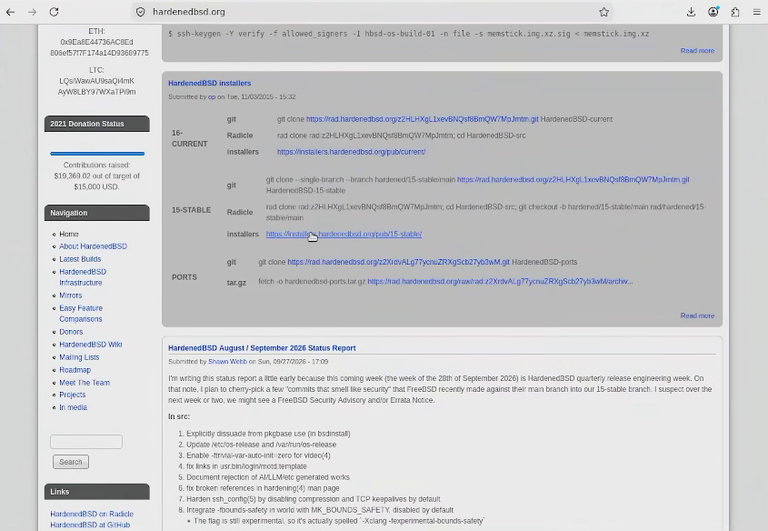Click the Links block header

point(97,491)
